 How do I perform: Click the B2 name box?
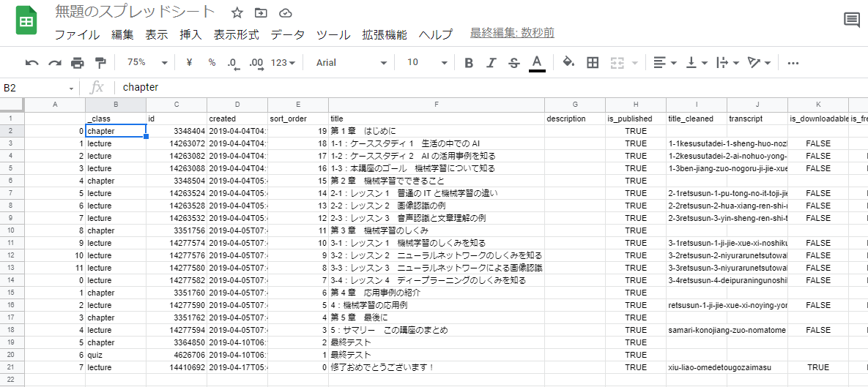[34, 87]
